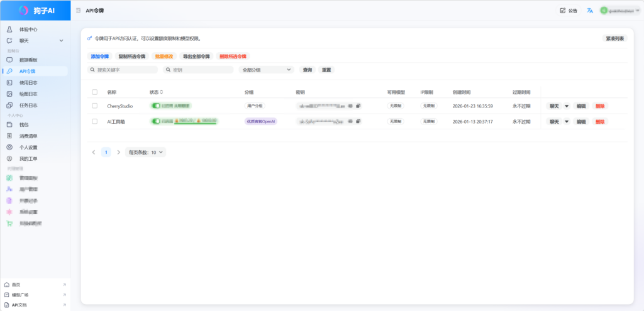Screen dimensions: 644x311
Task: Run the search with 查询
Action: click(x=307, y=70)
